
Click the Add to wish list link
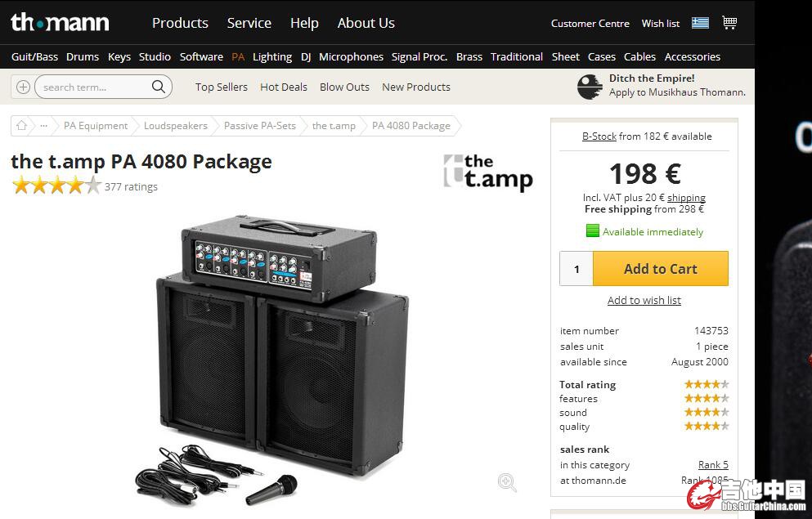(644, 300)
